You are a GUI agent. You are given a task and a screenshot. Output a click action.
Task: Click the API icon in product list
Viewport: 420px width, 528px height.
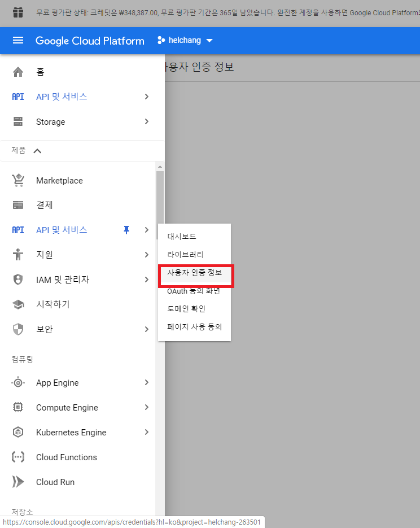(18, 230)
